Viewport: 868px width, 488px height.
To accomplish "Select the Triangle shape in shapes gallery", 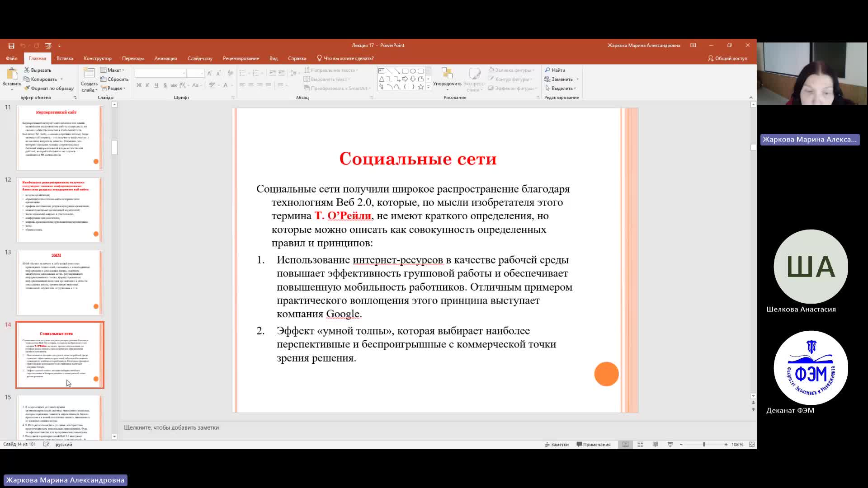I will pyautogui.click(x=381, y=79).
